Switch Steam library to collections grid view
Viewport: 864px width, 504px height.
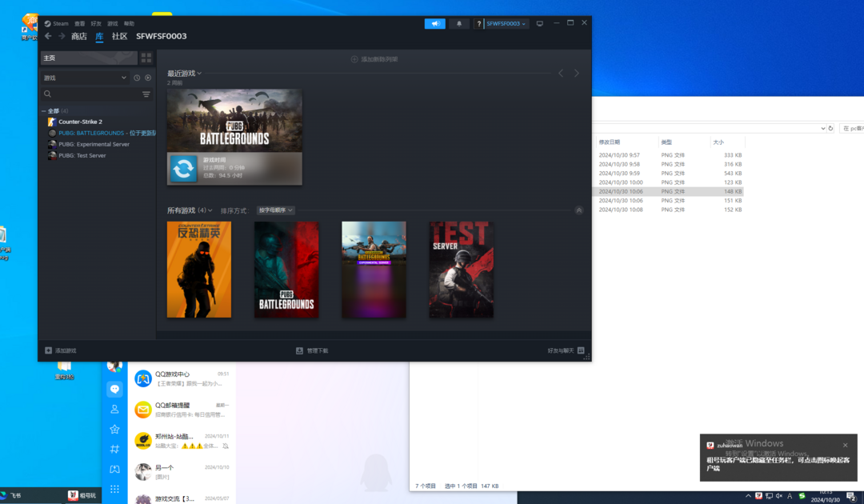click(146, 58)
